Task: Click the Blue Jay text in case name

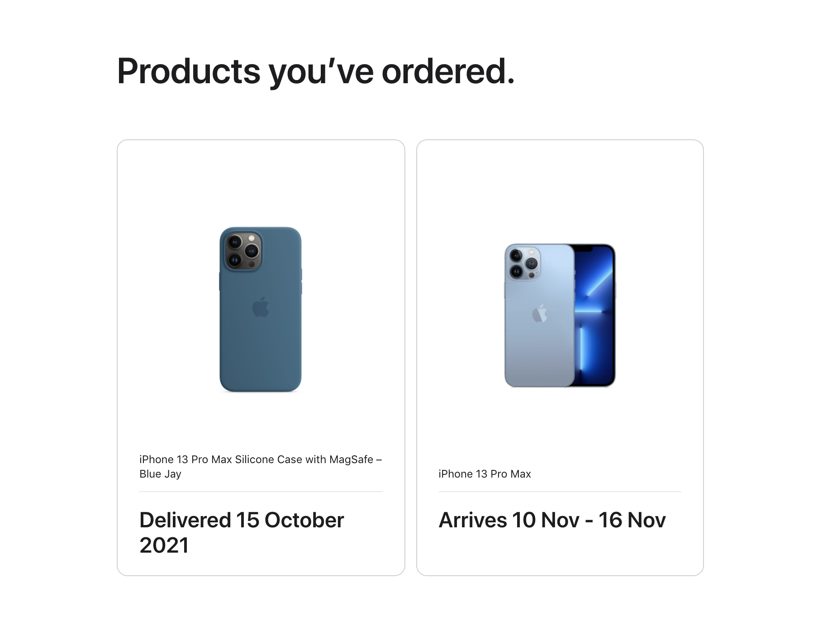Action: click(160, 474)
